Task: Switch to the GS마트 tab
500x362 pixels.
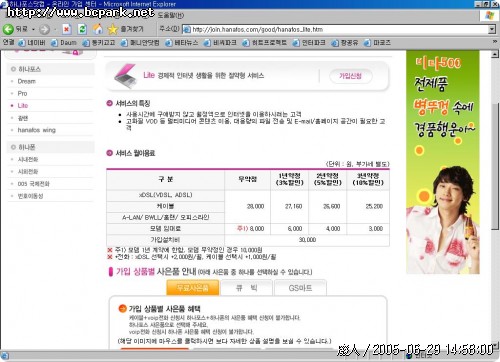Action: tap(300, 288)
